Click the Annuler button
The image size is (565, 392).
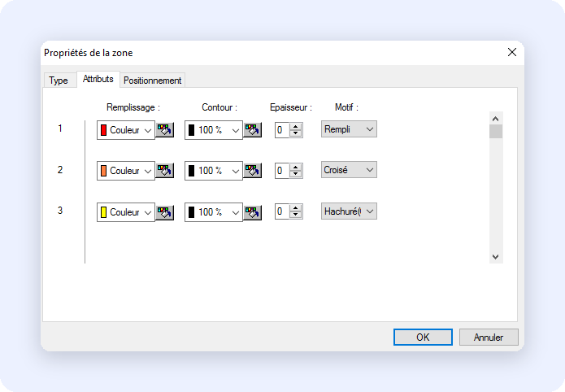pos(489,337)
